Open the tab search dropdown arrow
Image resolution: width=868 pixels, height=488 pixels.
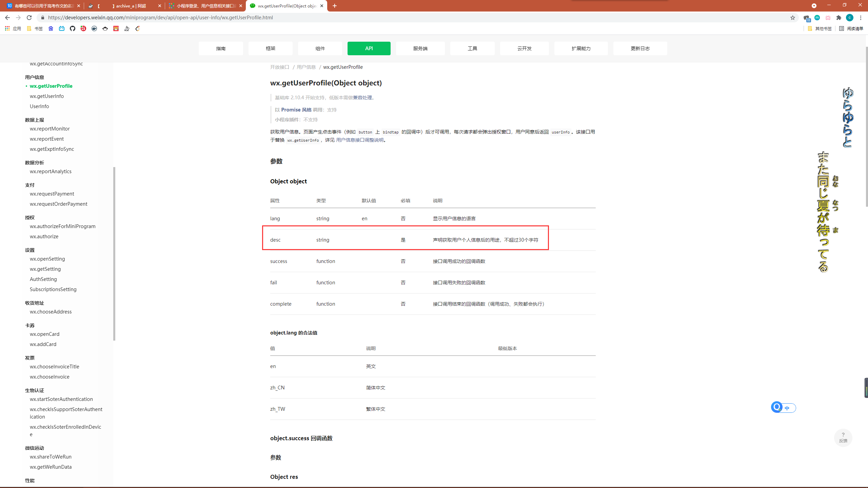(x=814, y=6)
